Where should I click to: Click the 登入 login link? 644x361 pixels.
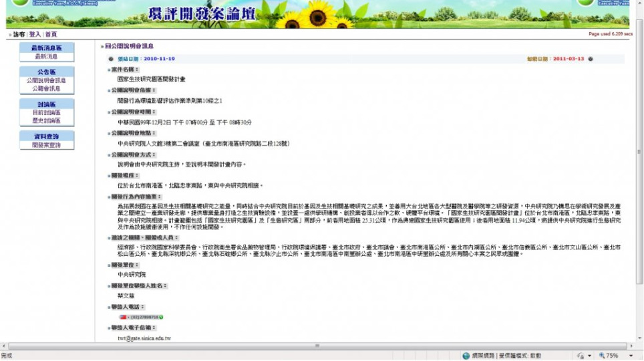(x=36, y=34)
